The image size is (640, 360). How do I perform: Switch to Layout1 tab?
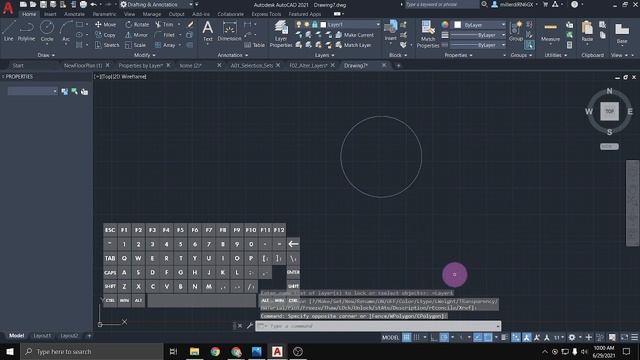(42, 336)
